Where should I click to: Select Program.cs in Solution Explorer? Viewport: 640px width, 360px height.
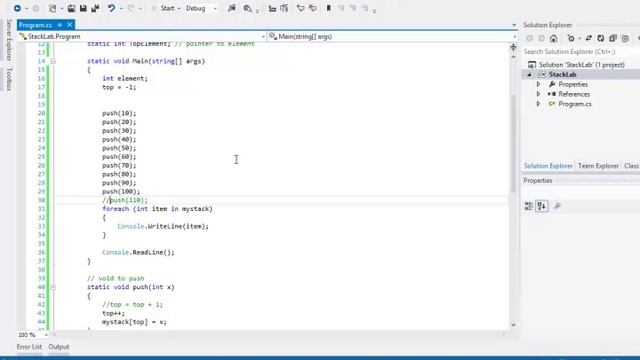(x=575, y=104)
